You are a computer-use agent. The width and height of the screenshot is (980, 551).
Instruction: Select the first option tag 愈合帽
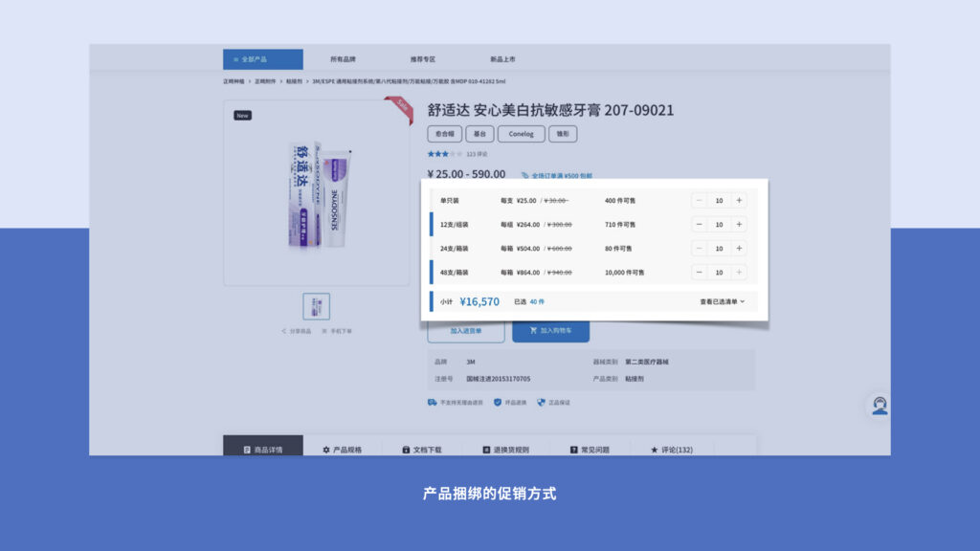pos(445,134)
